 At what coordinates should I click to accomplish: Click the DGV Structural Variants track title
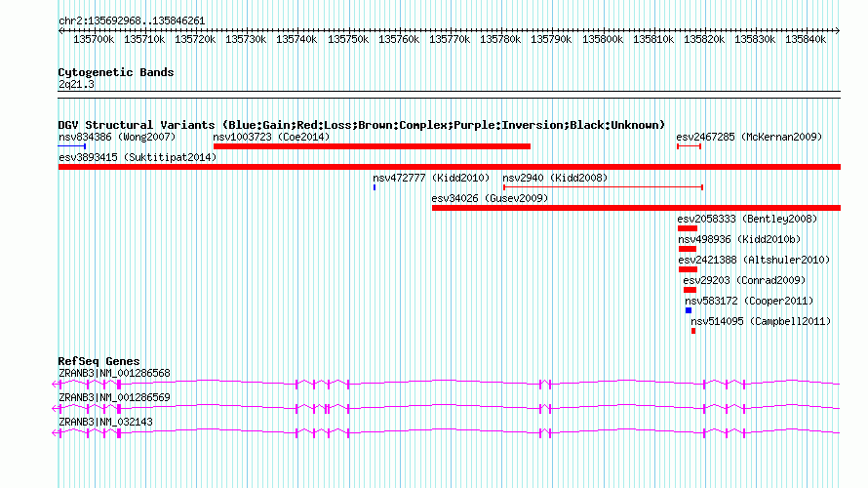362,125
